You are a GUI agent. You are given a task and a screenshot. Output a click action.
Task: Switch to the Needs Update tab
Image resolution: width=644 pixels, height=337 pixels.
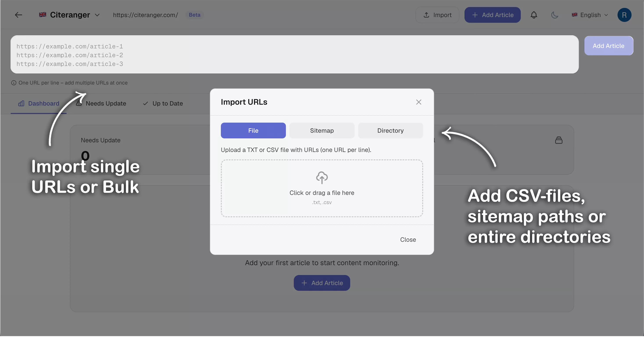coord(101,104)
